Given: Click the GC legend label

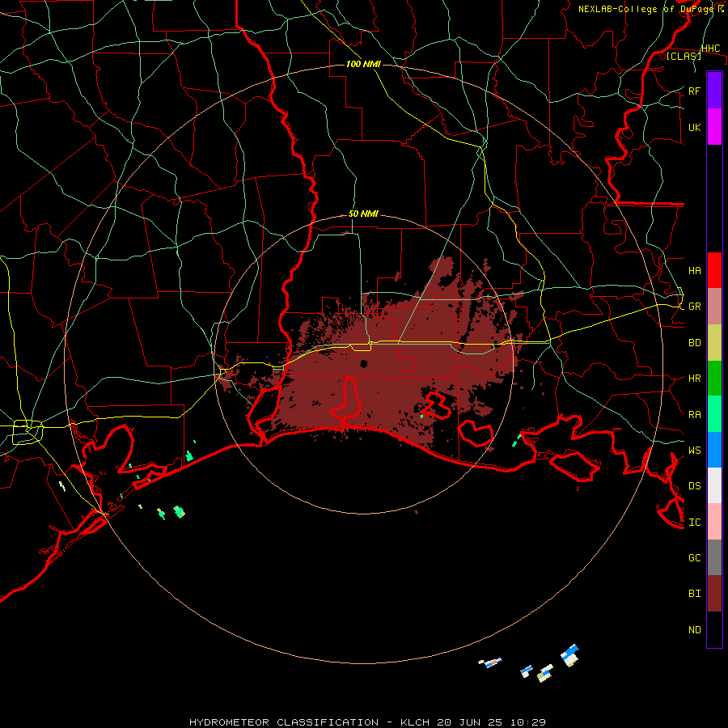Looking at the screenshot, I should (694, 558).
